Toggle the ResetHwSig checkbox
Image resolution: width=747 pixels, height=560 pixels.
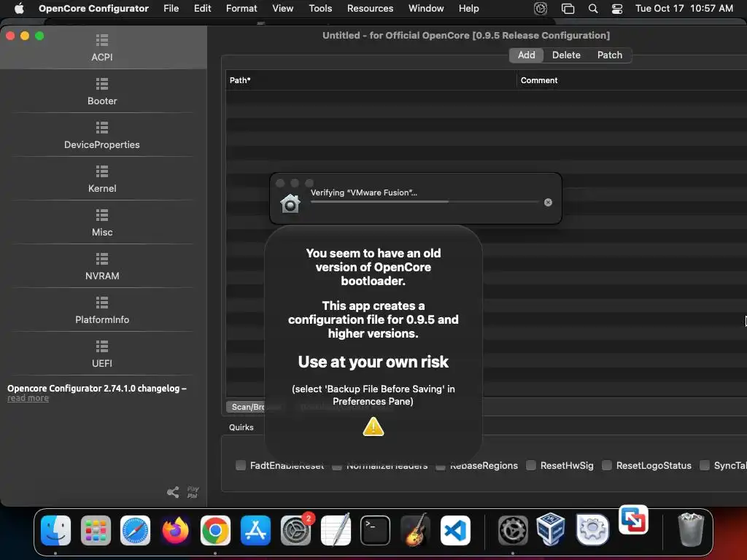531,465
